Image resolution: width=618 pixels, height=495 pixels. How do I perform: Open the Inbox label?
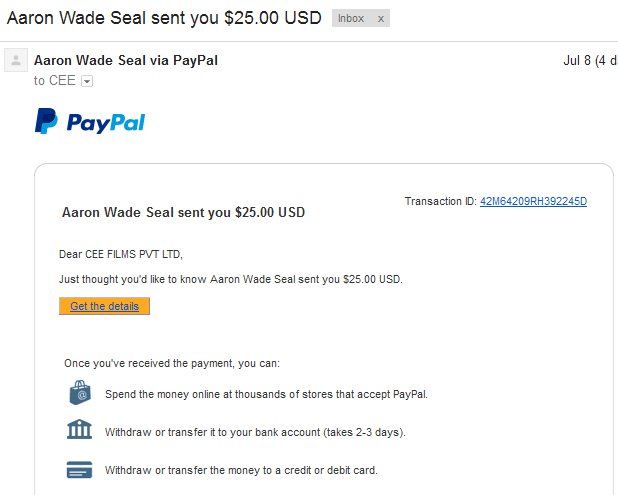(351, 19)
